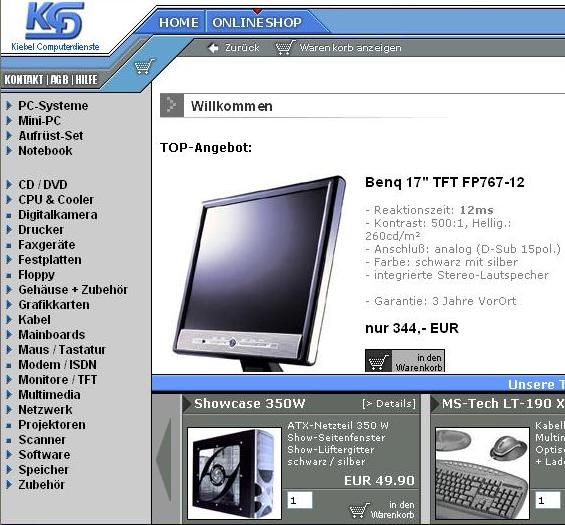Viewport: 565px width, 525px height.
Task: Open the Notebook category
Action: click(x=45, y=151)
